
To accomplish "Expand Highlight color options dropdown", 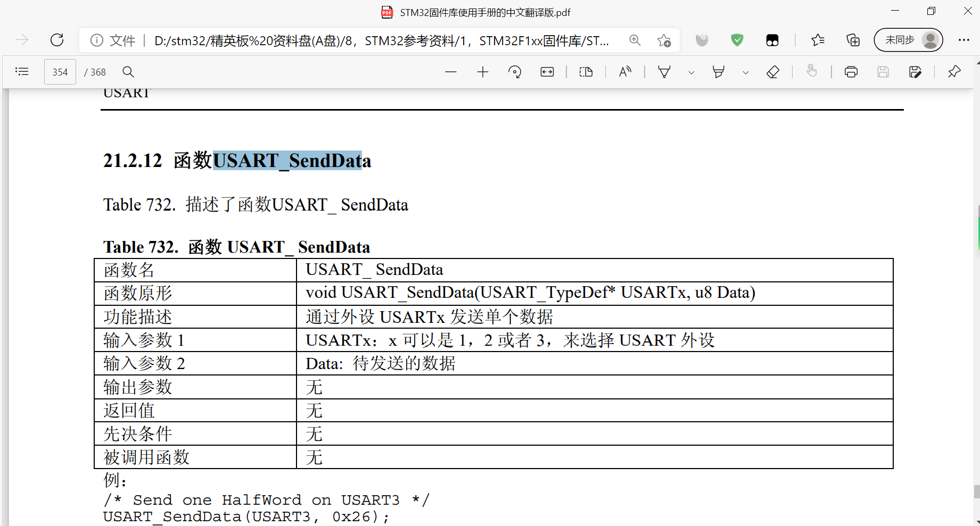I will point(746,72).
